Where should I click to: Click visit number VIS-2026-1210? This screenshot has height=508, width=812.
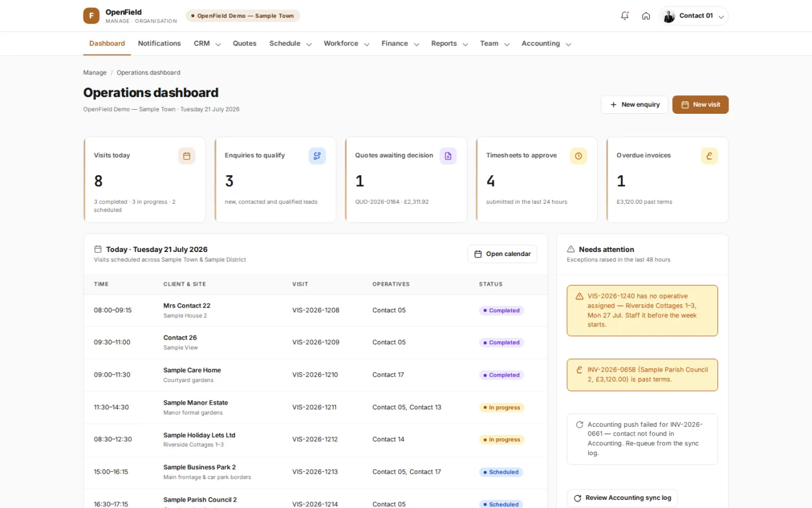[x=315, y=374]
